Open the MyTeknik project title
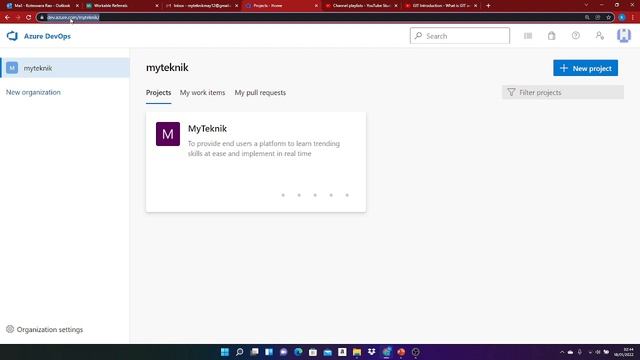This screenshot has height=360, width=640. (207, 129)
